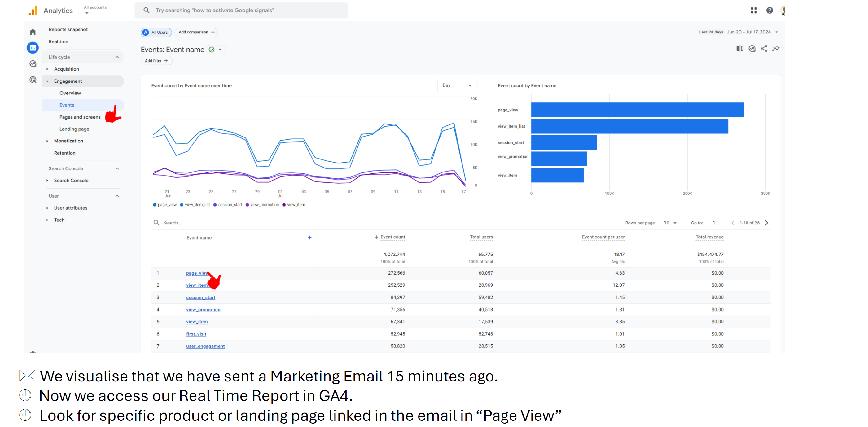Image resolution: width=868 pixels, height=427 pixels.
Task: Click the page_view bar in chart
Action: click(637, 110)
